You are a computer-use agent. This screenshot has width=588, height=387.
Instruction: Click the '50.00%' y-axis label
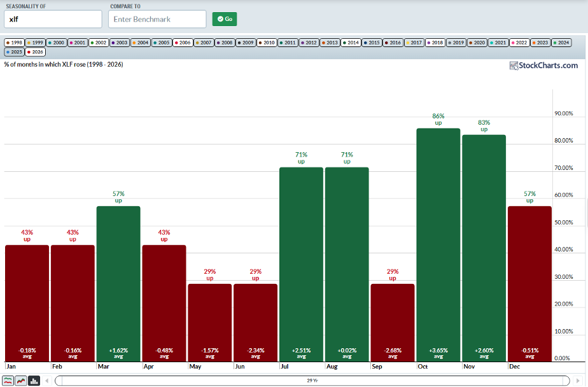(x=564, y=222)
